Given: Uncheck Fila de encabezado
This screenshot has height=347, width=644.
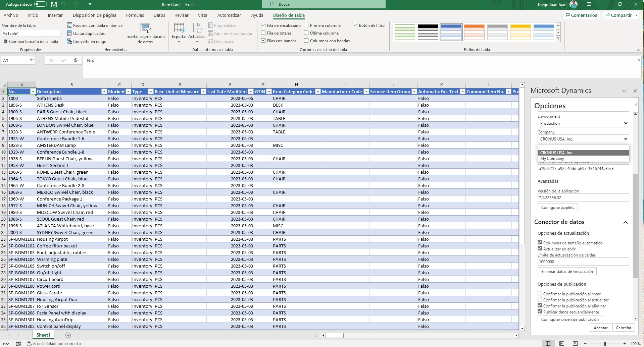Looking at the screenshot, I should coord(263,25).
